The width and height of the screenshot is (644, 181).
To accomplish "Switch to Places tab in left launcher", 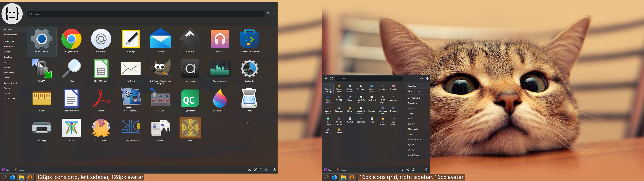I will (19, 170).
